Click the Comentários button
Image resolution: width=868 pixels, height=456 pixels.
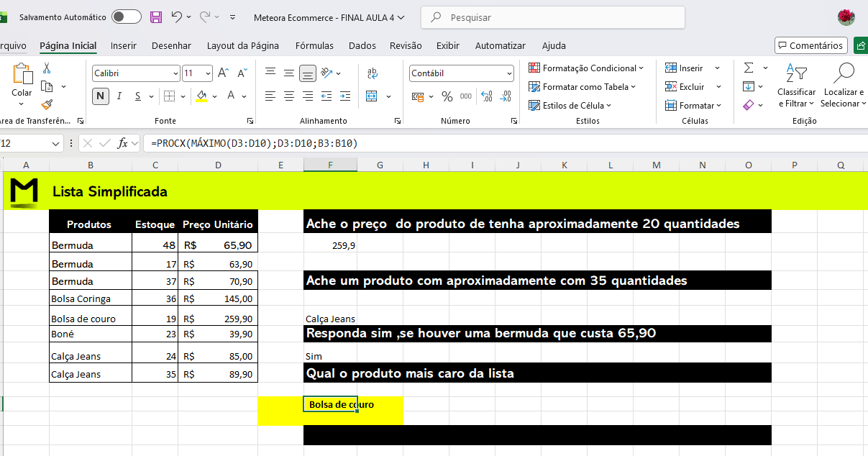(810, 45)
